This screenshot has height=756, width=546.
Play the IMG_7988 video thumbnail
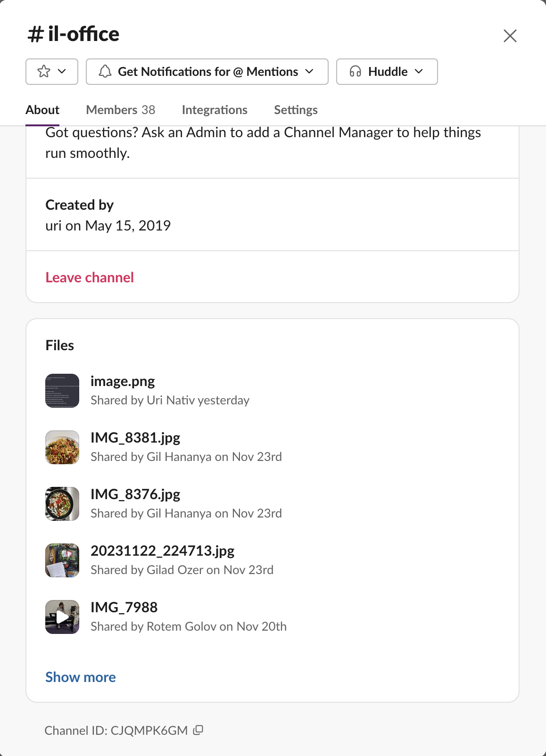coord(62,617)
